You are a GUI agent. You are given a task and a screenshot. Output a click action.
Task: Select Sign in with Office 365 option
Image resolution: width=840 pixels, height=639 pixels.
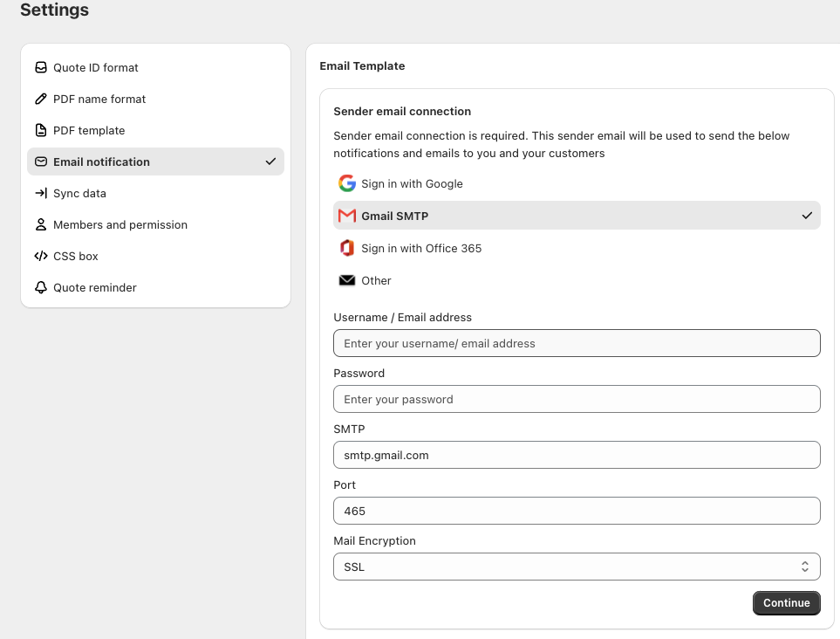click(x=421, y=248)
